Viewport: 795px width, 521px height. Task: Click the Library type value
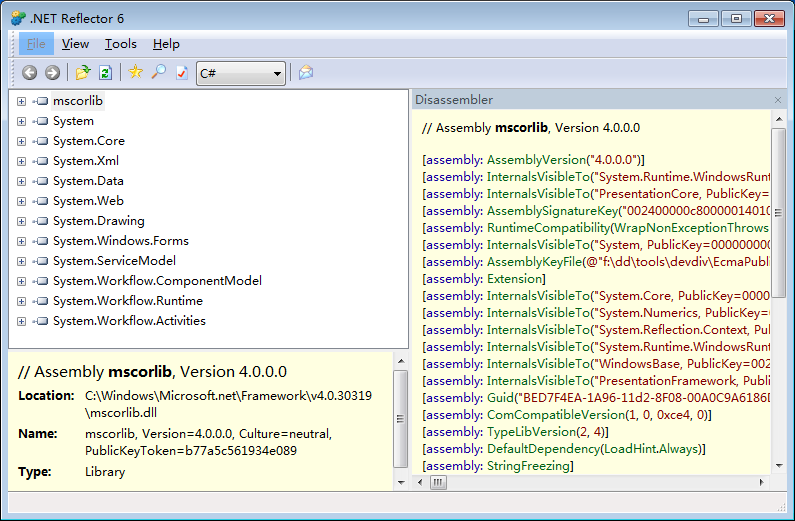click(105, 472)
